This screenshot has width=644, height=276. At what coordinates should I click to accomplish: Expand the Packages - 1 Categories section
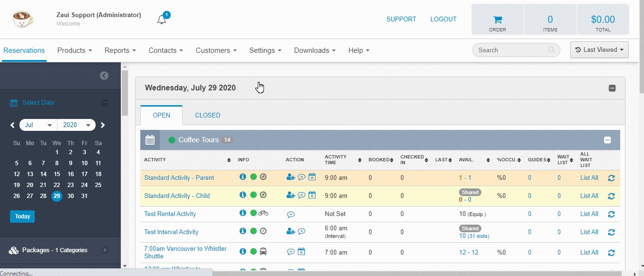(x=105, y=250)
